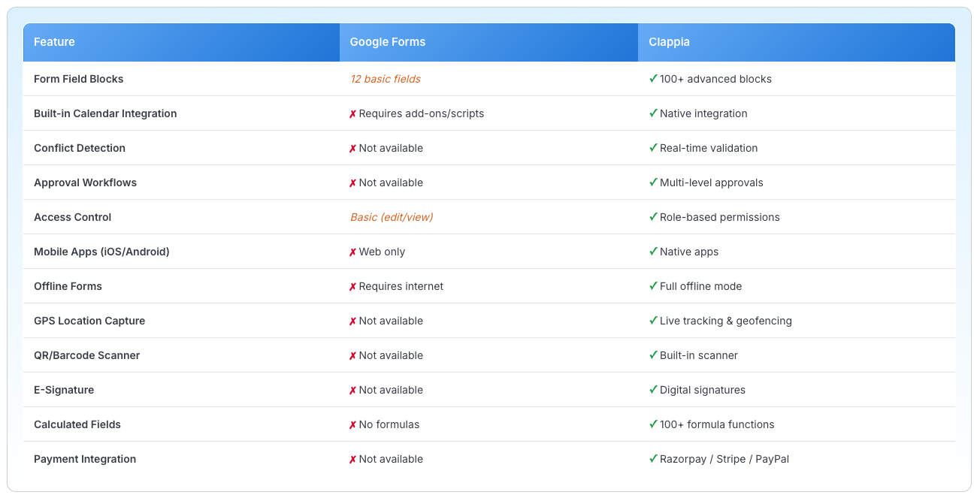
Task: Click the red cross beside Web only
Action: point(353,252)
